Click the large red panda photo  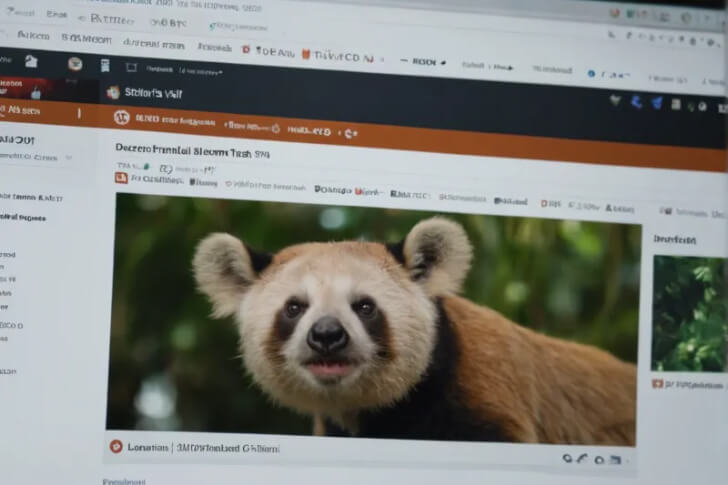pos(372,320)
